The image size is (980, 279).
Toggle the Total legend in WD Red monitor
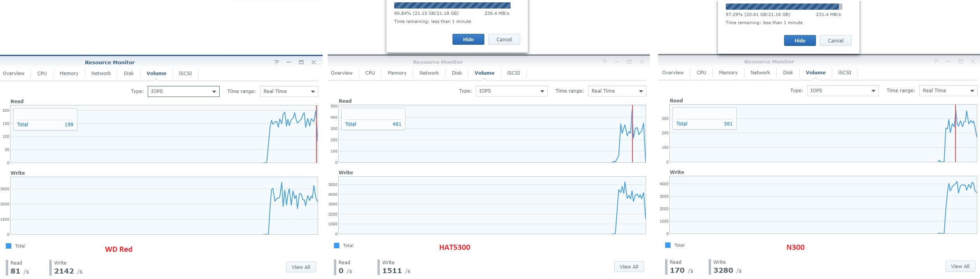point(16,246)
